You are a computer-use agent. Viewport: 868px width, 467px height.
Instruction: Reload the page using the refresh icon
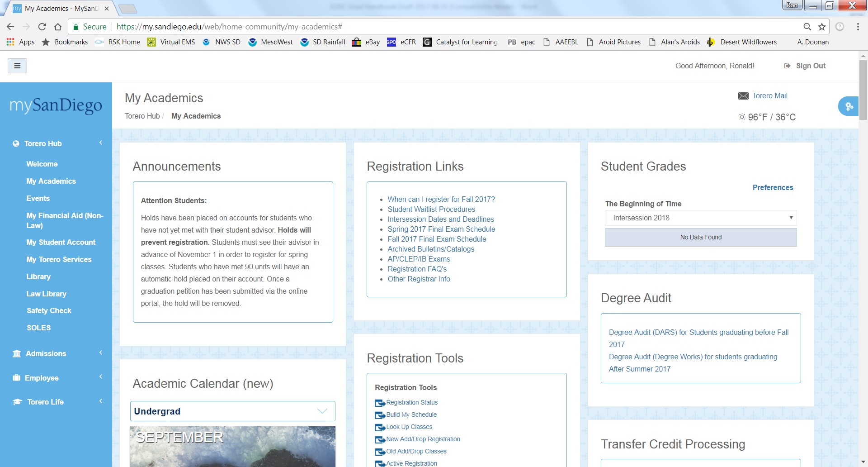coord(42,27)
